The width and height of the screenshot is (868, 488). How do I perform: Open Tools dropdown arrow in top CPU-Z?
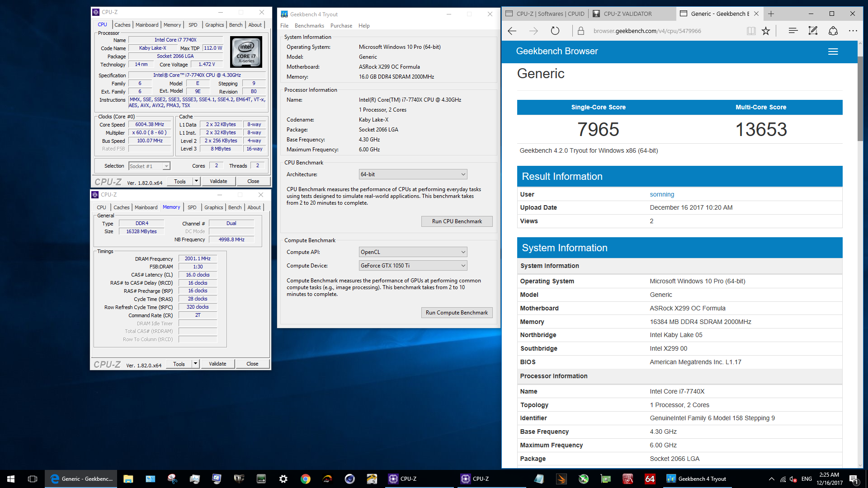tap(196, 181)
